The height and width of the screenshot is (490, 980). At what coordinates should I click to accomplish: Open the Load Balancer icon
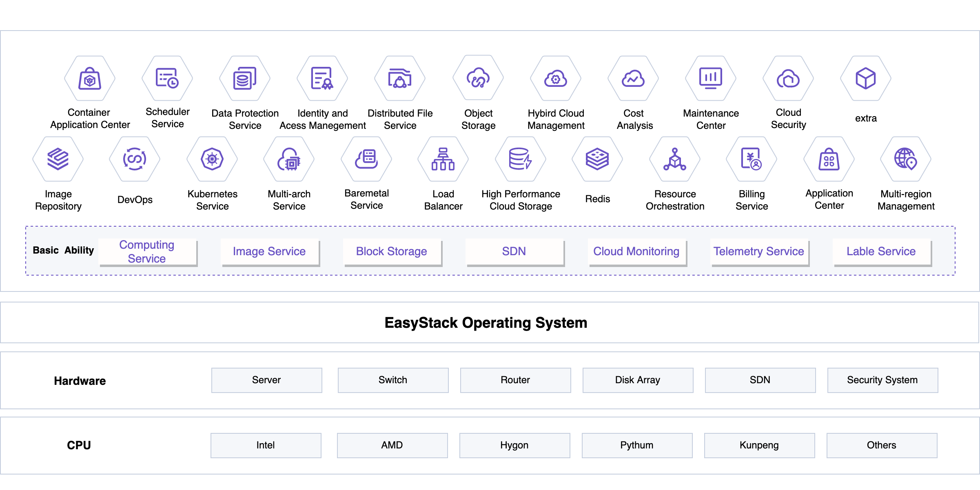coord(443,159)
